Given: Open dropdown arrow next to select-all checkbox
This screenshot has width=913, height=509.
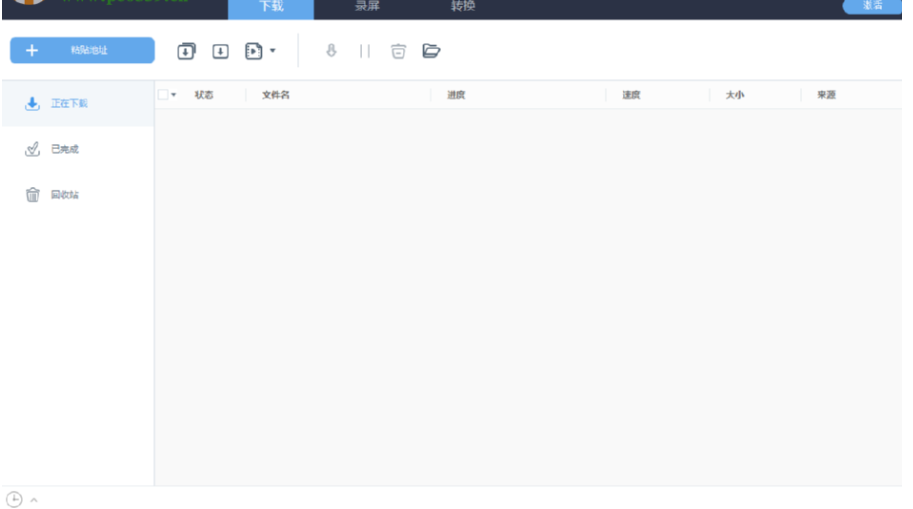Looking at the screenshot, I should click(x=174, y=96).
